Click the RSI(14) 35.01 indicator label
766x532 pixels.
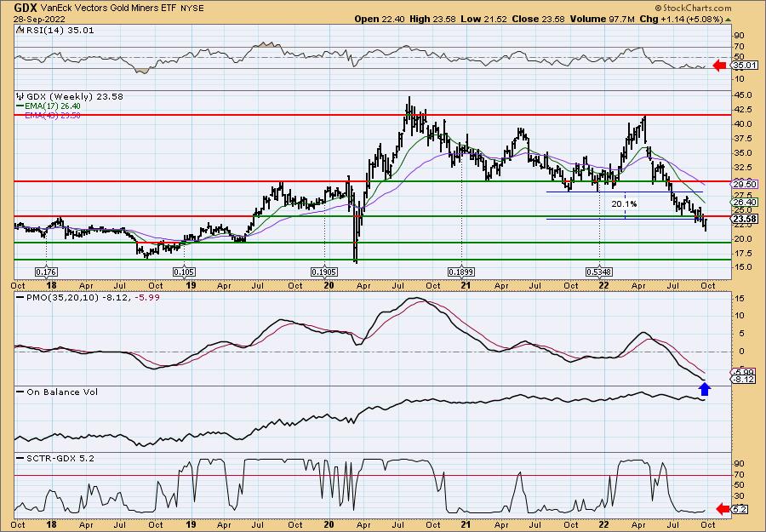tap(59, 31)
